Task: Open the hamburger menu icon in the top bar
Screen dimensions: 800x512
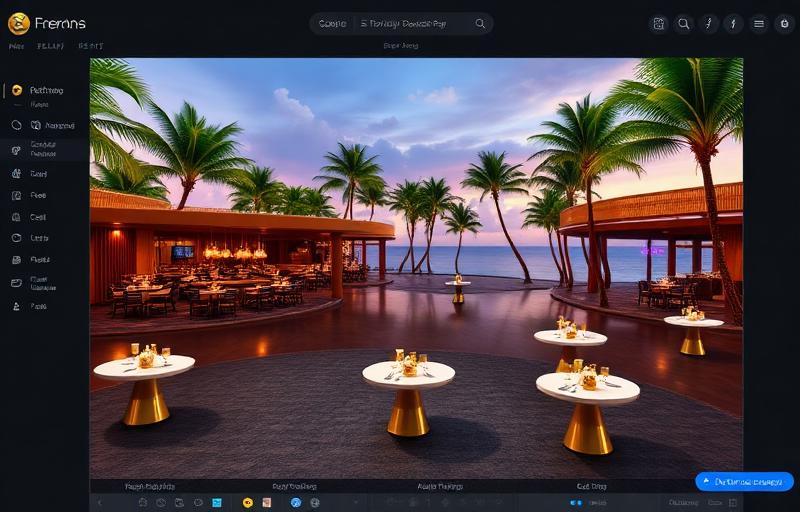Action: [759, 24]
